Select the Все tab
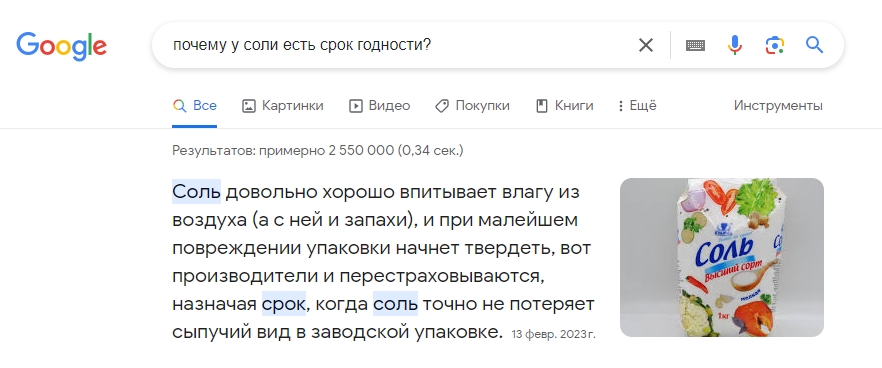 195,105
